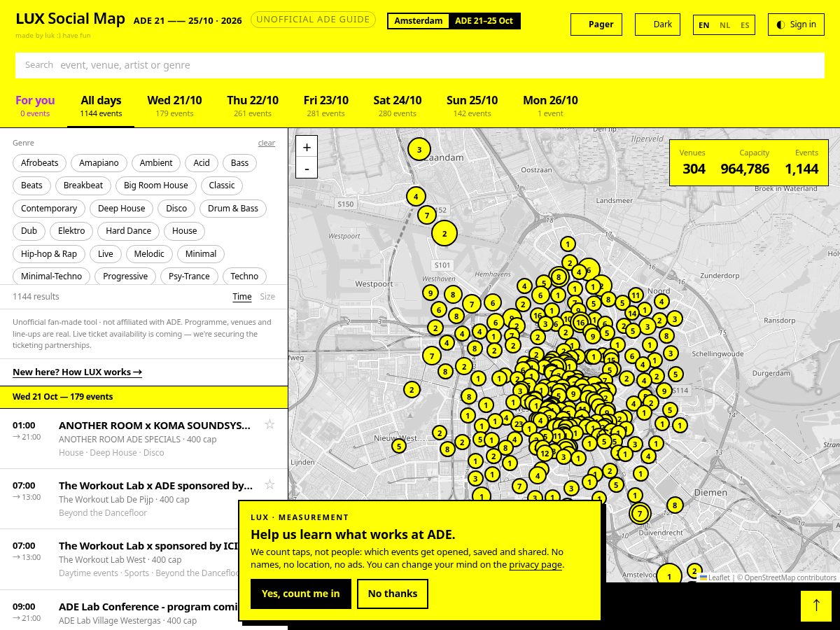Toggle the Pager view
This screenshot has width=840, height=630.
[x=596, y=24]
